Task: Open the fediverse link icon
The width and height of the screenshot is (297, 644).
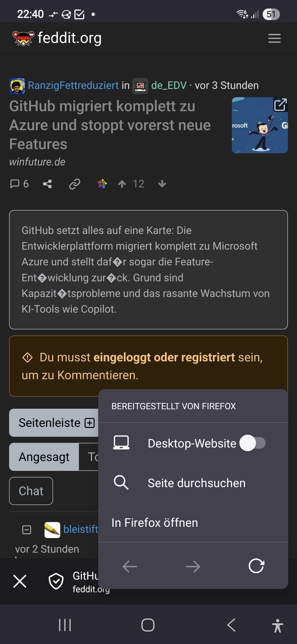Action: point(102,184)
